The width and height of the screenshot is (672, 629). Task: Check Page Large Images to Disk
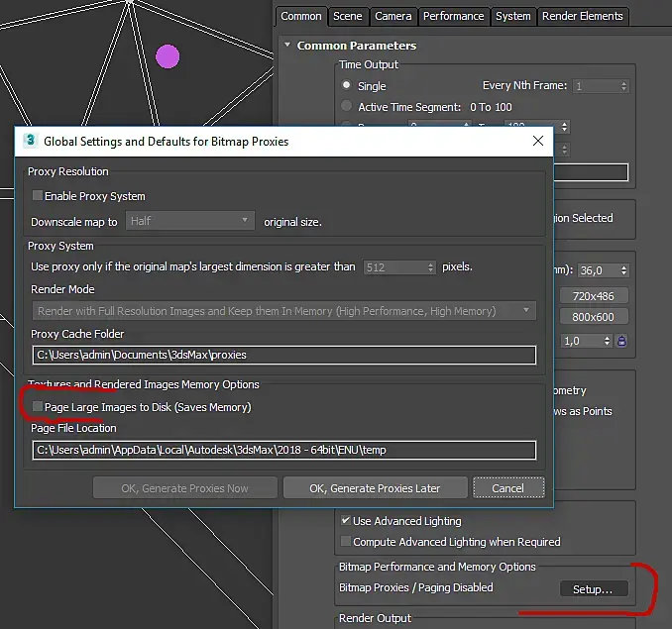click(38, 406)
